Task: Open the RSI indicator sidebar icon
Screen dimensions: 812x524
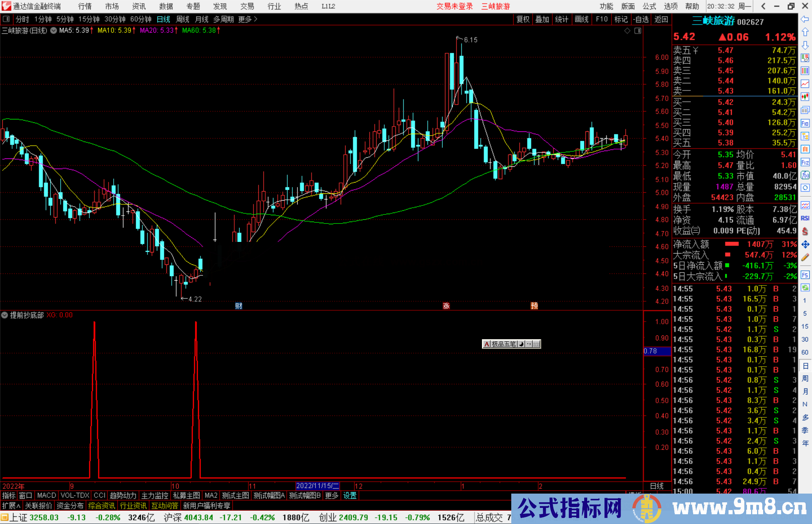Action: [x=805, y=218]
